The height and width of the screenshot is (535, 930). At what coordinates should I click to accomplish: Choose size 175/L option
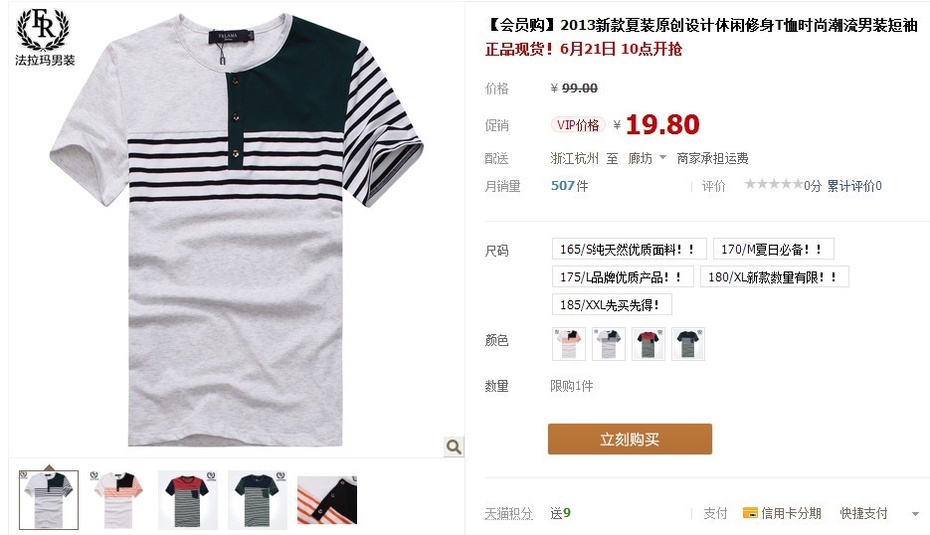click(622, 277)
